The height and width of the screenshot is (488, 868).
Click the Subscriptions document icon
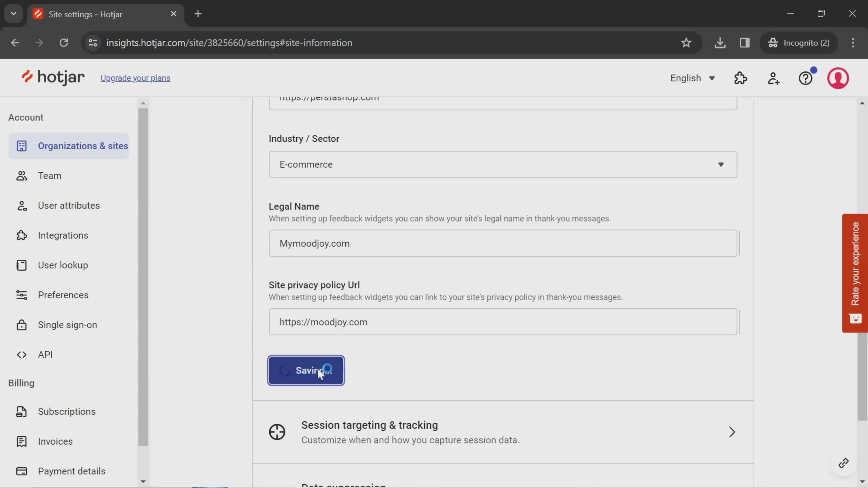tap(21, 412)
